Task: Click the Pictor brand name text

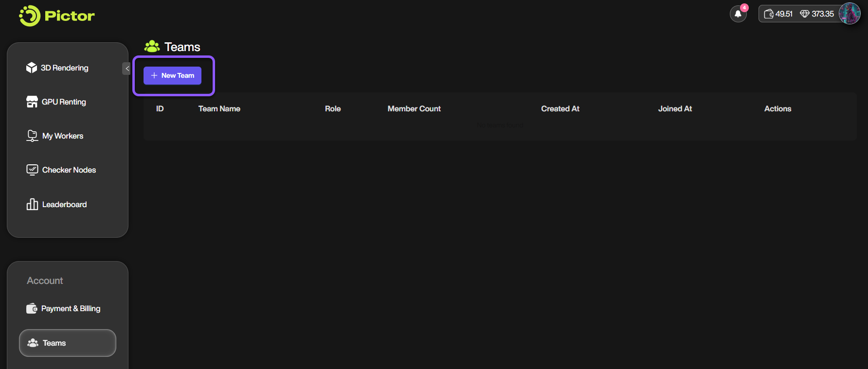Action: pos(70,16)
